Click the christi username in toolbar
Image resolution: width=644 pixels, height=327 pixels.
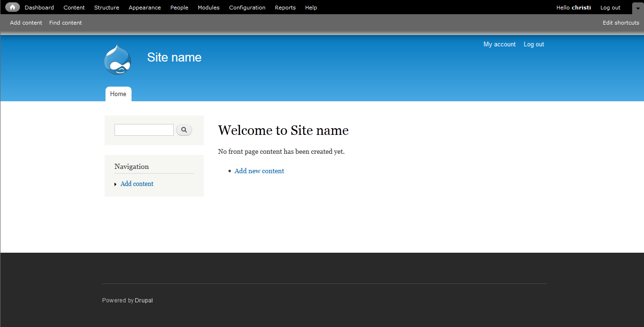tap(581, 8)
